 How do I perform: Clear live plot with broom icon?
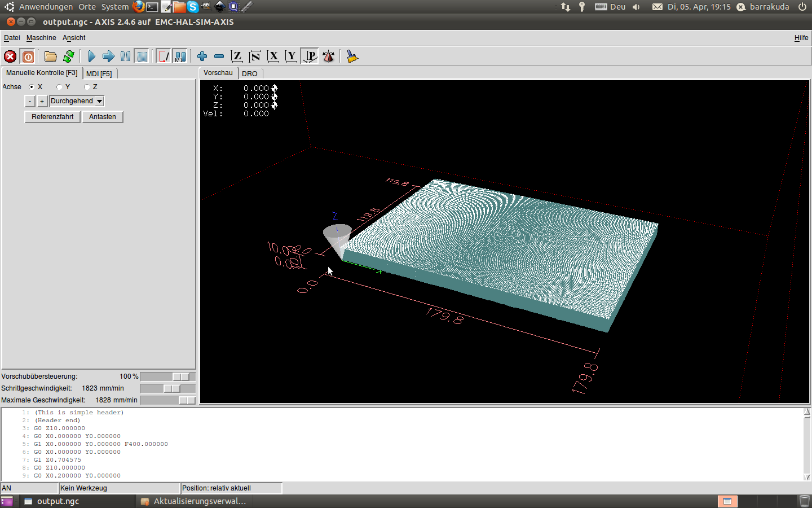(x=352, y=56)
